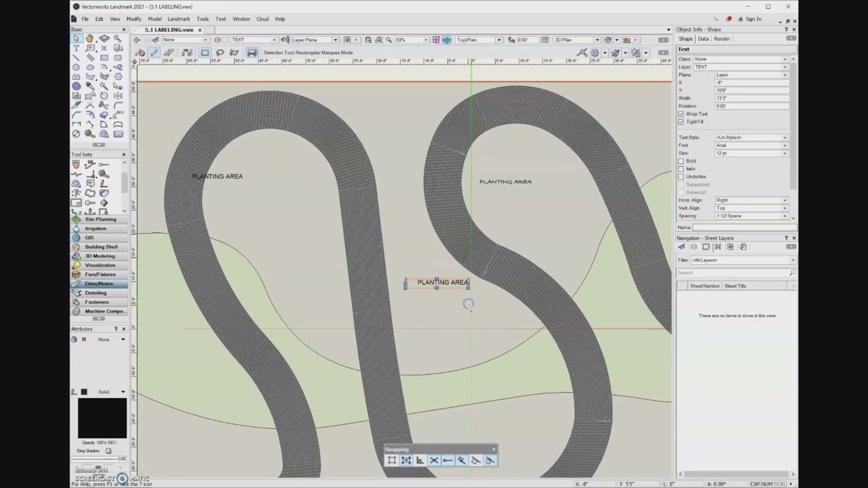
Task: Choose Lasso Marquee selection mode
Action: point(220,52)
